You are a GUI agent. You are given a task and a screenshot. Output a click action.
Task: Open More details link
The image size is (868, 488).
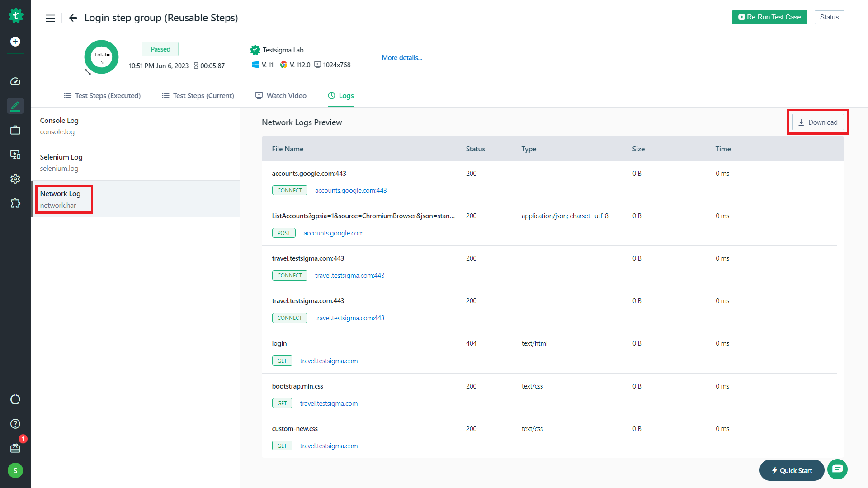(402, 58)
